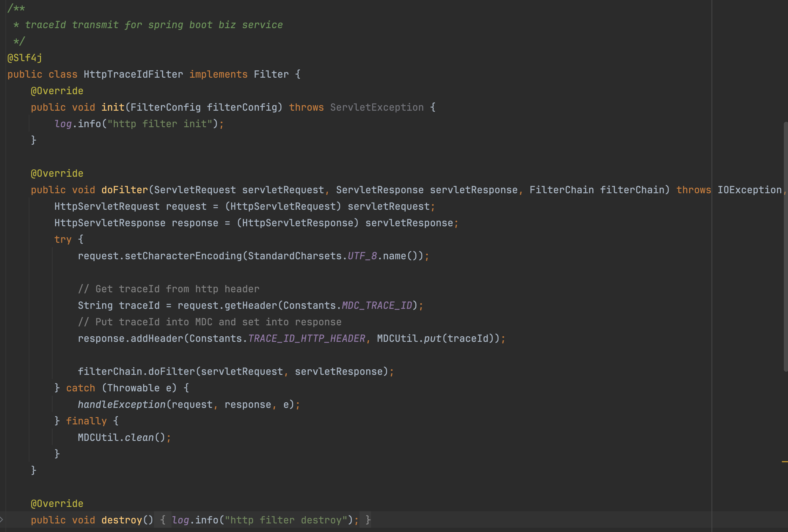788x532 pixels.
Task: Click "@Override" above the init method
Action: pyautogui.click(x=57, y=91)
